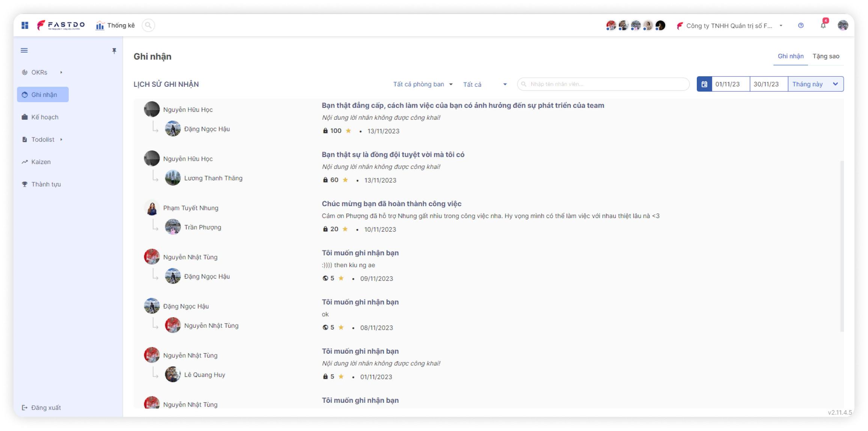
Task: Click the name Lê Quang Huy
Action: 205,375
